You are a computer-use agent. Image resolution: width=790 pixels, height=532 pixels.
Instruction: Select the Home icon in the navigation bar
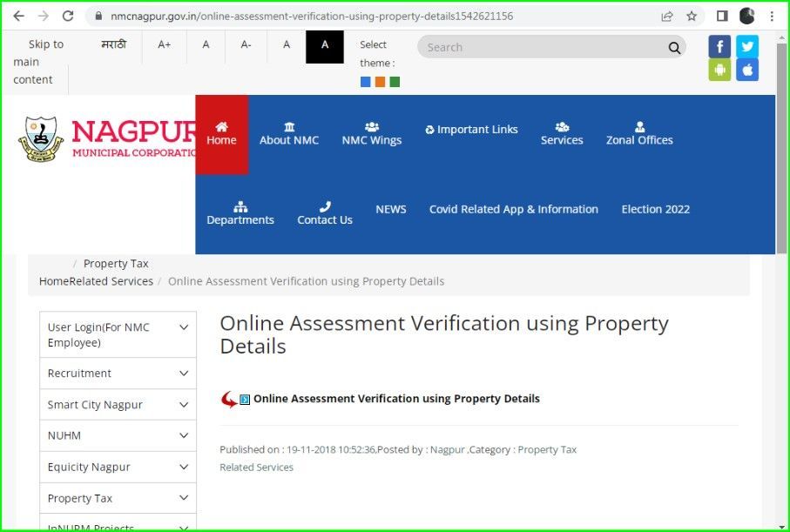pos(221,133)
